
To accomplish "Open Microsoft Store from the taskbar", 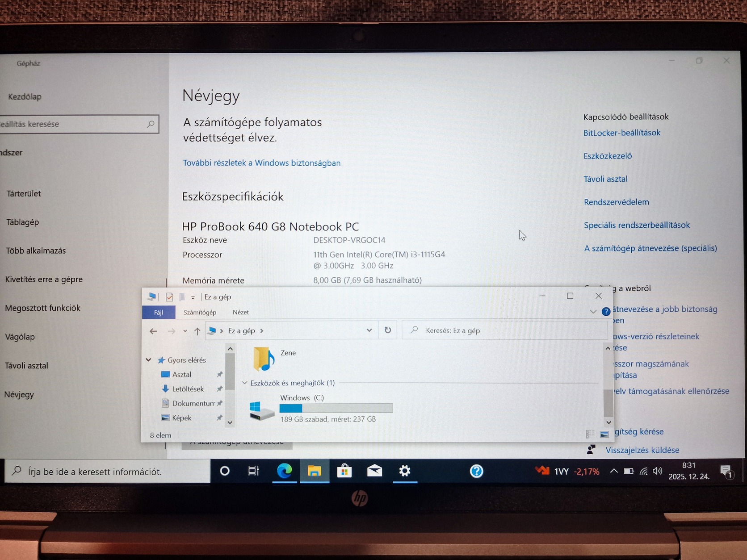I will coord(344,471).
